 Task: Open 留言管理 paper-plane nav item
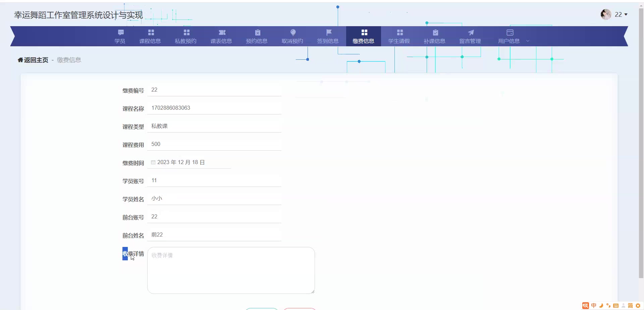click(x=470, y=36)
